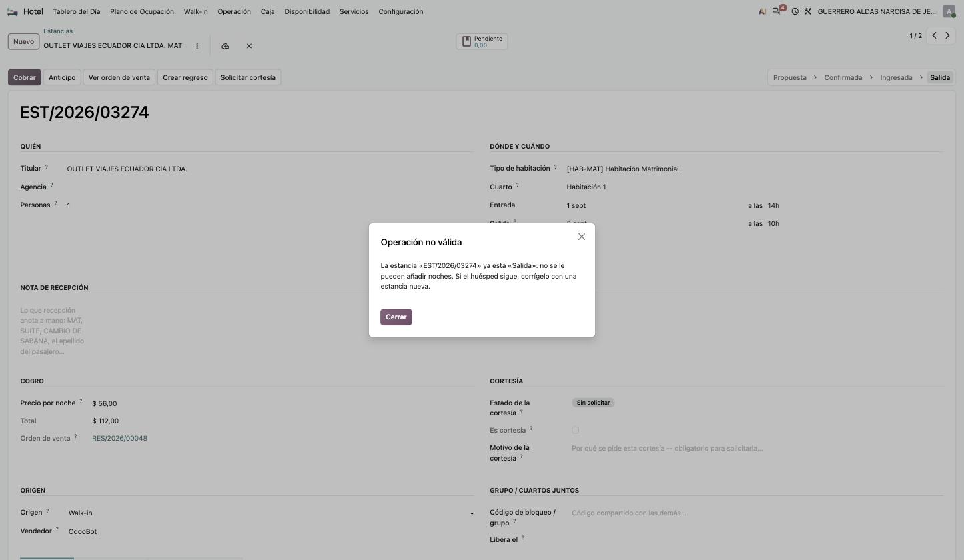Image resolution: width=964 pixels, height=560 pixels.
Task: Open the Configuración menu
Action: point(401,12)
